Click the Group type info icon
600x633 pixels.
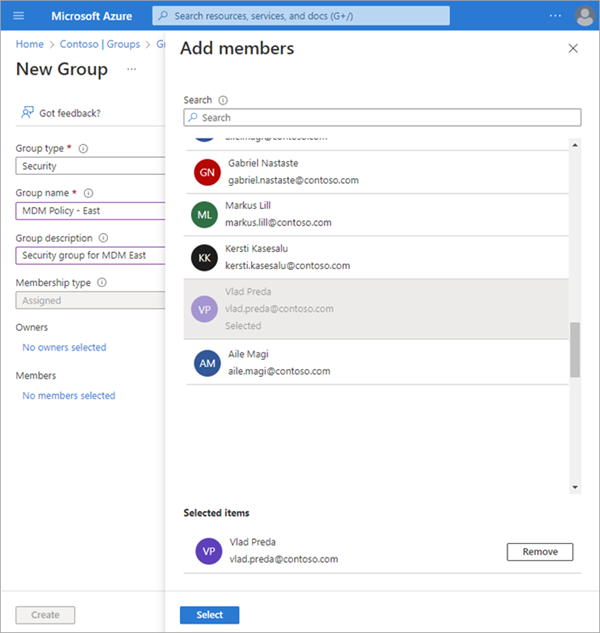[x=83, y=149]
